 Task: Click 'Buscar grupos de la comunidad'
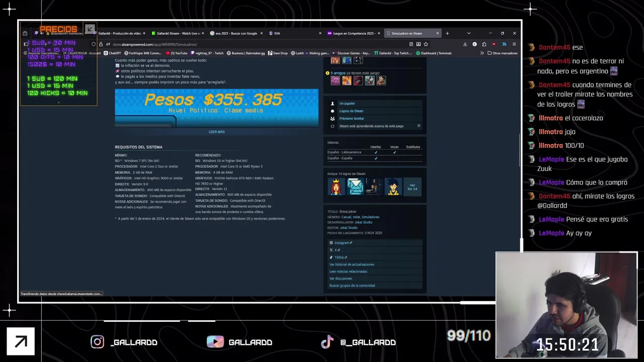[x=352, y=286]
